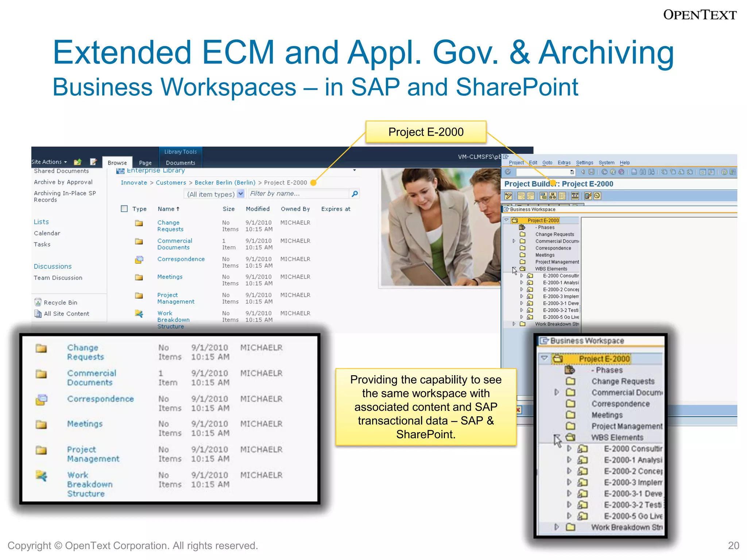The height and width of the screenshot is (560, 747).
Task: Click the SAP Enter checkmark icon
Action: [x=508, y=172]
